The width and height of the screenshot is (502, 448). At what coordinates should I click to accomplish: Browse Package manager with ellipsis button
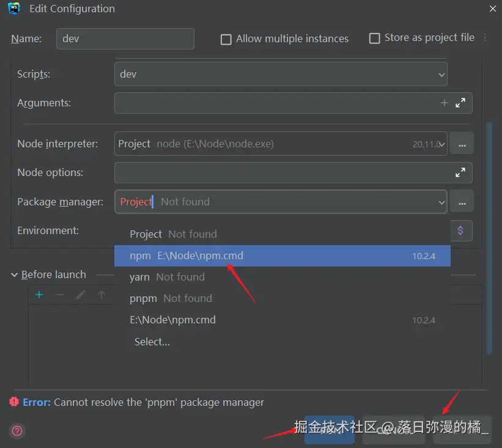click(x=462, y=201)
